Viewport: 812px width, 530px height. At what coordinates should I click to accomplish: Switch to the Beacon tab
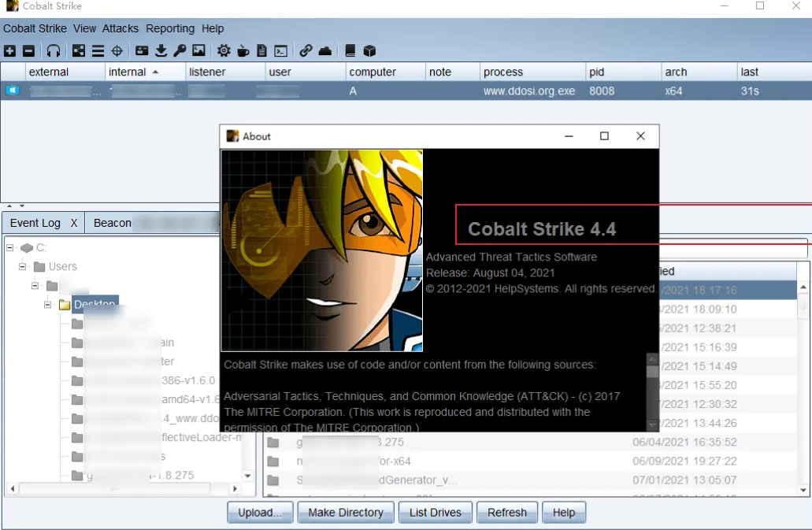(x=113, y=223)
